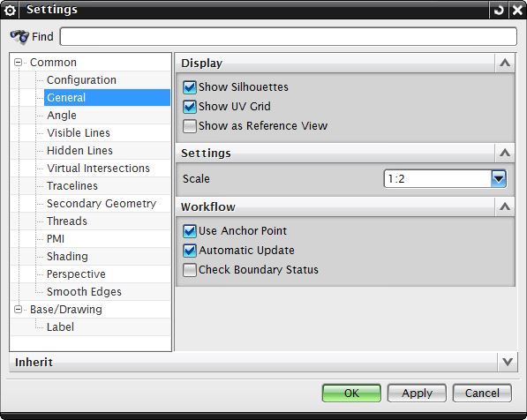Image resolution: width=527 pixels, height=420 pixels.
Task: Click the Scale value field showing 1:2
Action: 438,178
